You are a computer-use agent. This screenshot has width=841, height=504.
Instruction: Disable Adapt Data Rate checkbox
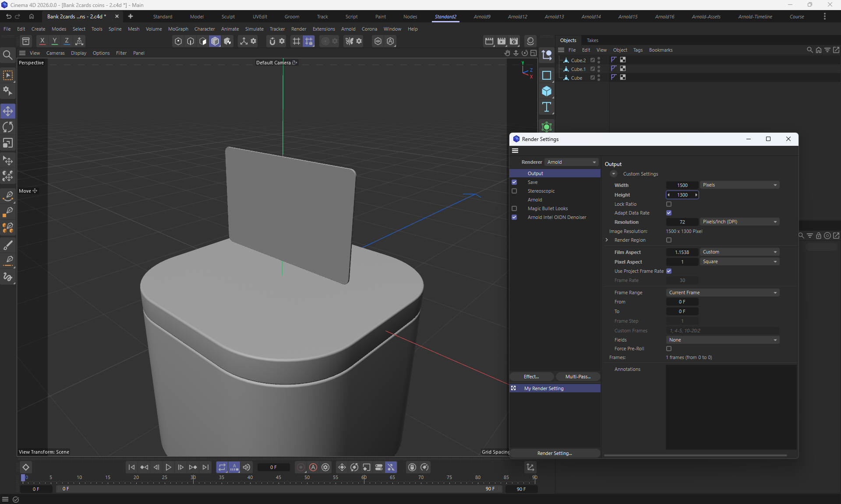(x=668, y=213)
